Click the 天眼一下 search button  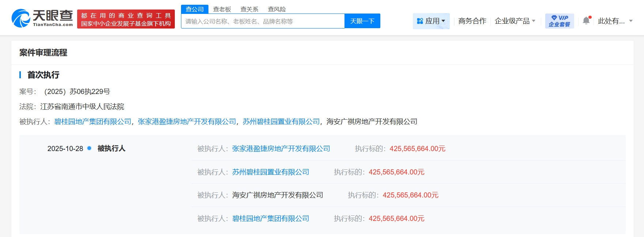click(x=362, y=21)
